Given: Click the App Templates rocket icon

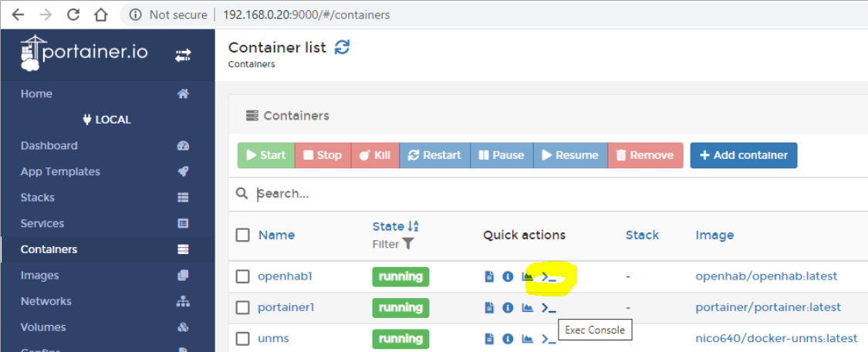Looking at the screenshot, I should pos(183,171).
